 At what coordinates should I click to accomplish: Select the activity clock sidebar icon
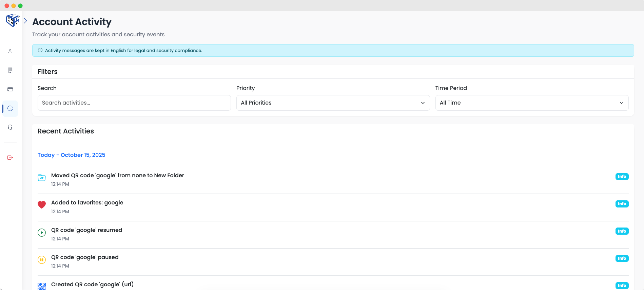[x=10, y=108]
